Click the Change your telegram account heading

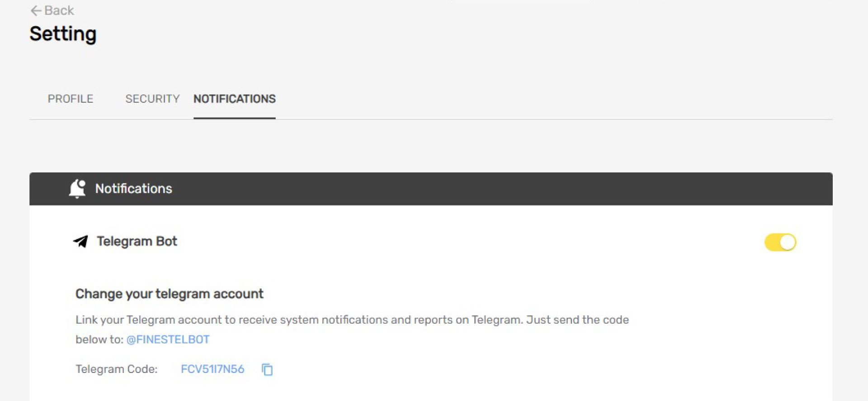[x=169, y=294]
